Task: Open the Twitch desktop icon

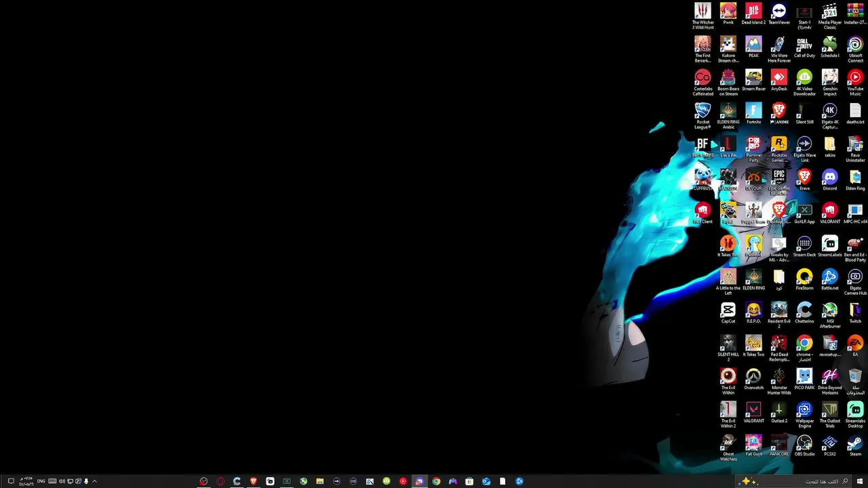Action: [x=855, y=313]
